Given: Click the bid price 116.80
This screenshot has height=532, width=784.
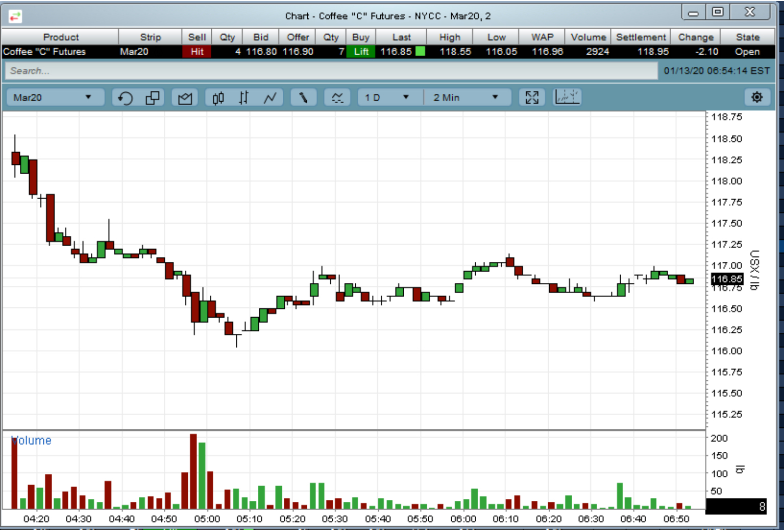Looking at the screenshot, I should (261, 52).
